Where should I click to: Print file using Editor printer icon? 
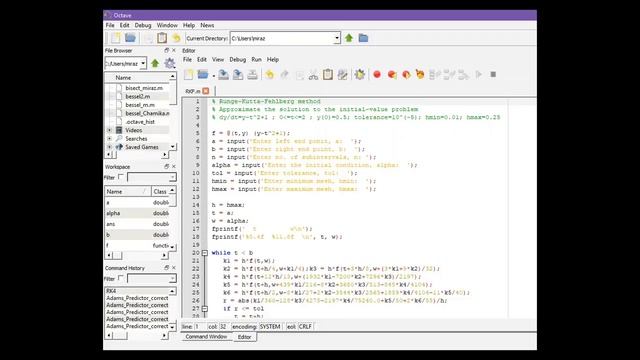(253, 74)
